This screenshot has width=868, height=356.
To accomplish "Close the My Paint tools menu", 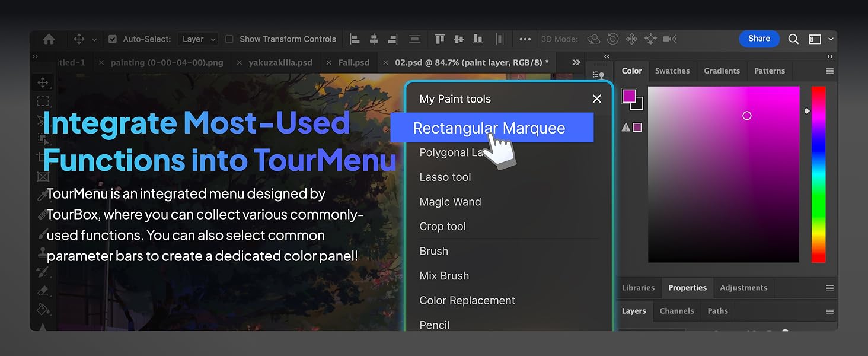I will (x=596, y=99).
